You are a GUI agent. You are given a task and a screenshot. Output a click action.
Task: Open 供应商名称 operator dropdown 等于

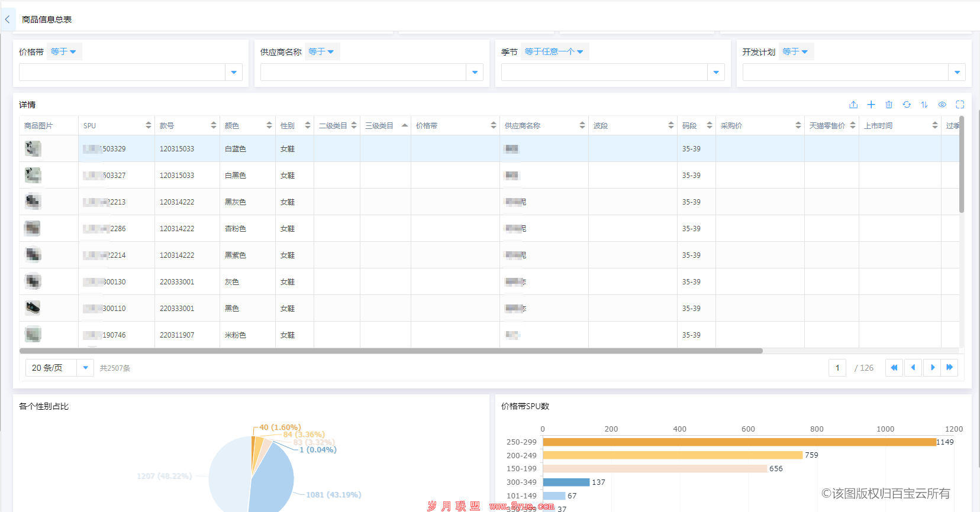tap(321, 52)
